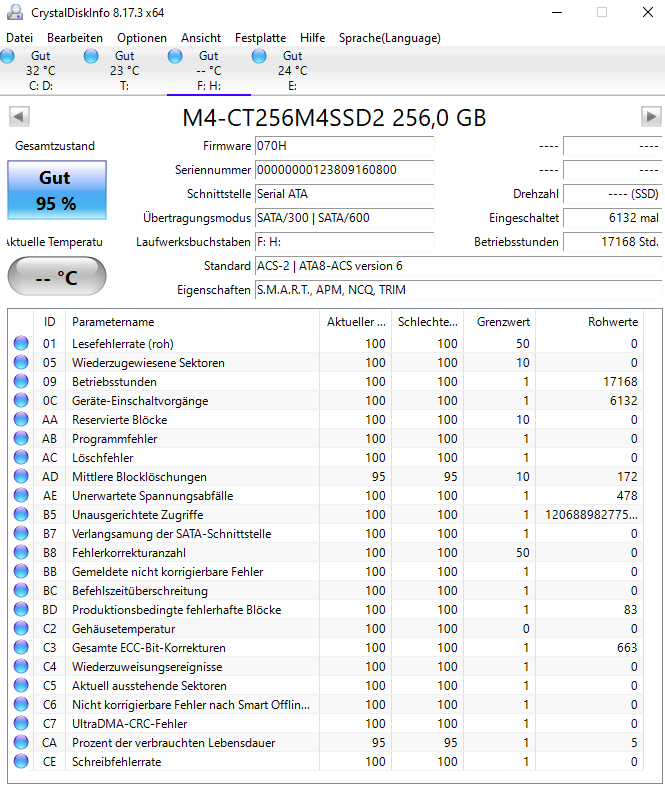Screen dimensions: 665x789
Task: Click status icon of Geräte-Einschaltvorgänge row
Action: point(21,401)
